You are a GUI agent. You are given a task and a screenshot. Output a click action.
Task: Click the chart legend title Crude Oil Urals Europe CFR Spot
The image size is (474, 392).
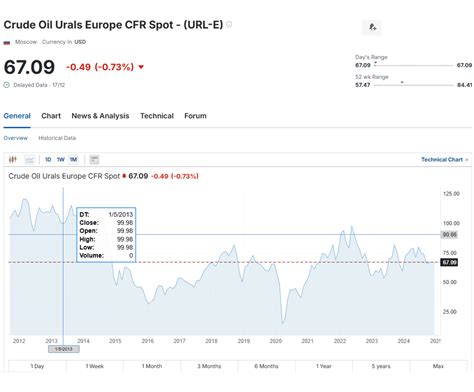point(64,176)
